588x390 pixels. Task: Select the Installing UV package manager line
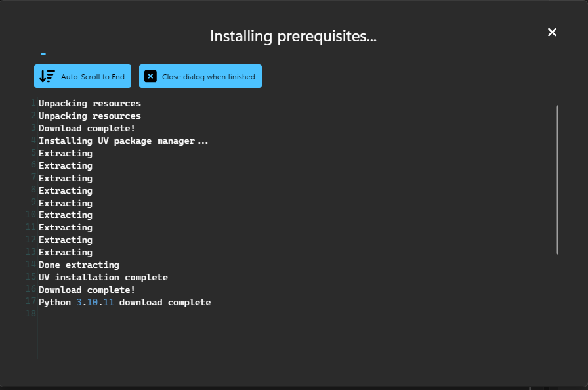click(123, 141)
